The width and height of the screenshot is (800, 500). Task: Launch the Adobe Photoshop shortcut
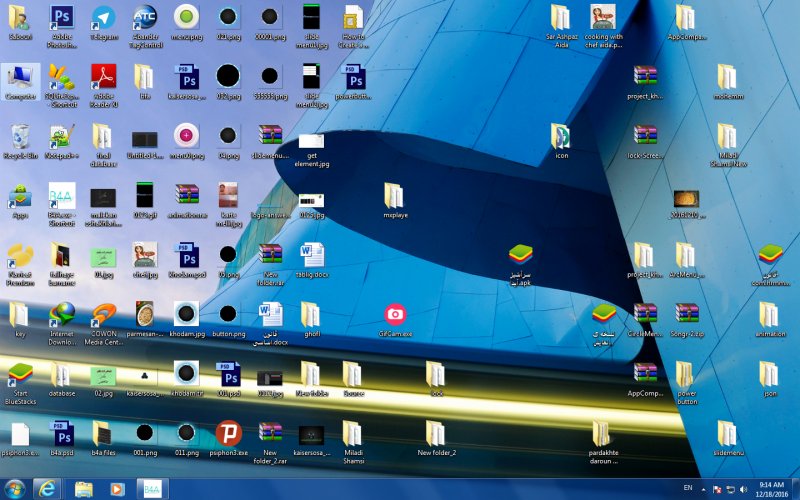point(62,18)
